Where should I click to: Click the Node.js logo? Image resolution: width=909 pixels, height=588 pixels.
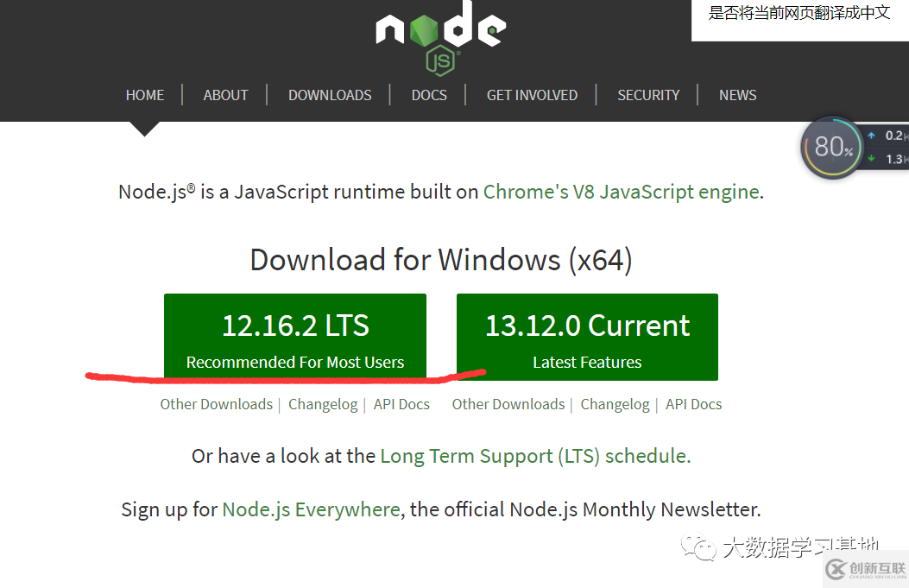tap(440, 38)
